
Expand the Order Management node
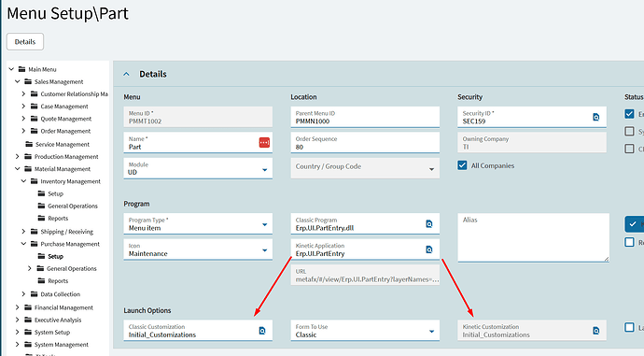[23, 131]
